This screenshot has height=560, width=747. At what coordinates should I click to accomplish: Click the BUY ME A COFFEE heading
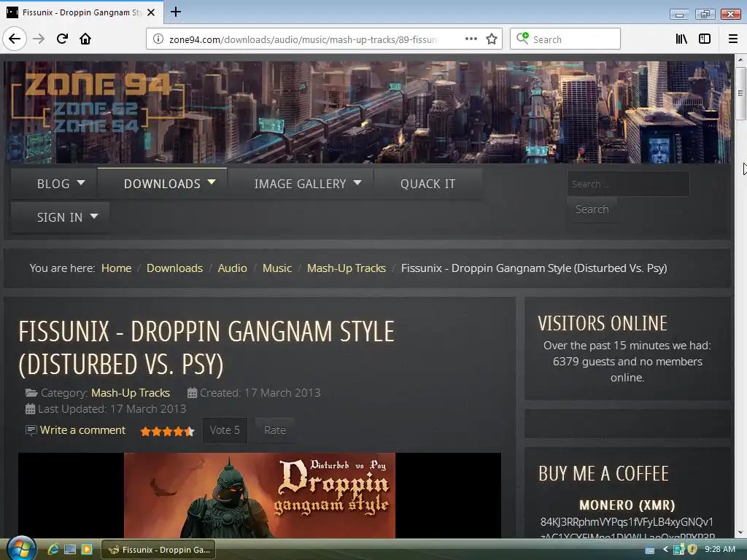pyautogui.click(x=603, y=474)
